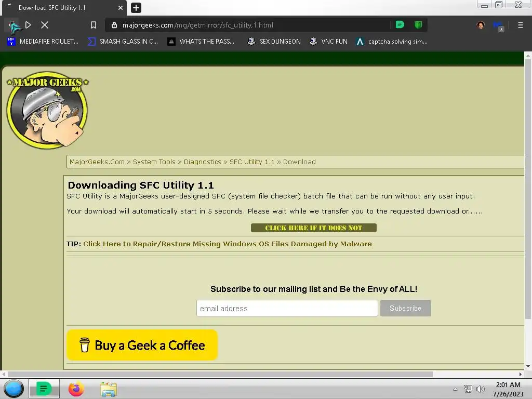The height and width of the screenshot is (399, 532).
Task: Open the user profile avatar
Action: (481, 25)
